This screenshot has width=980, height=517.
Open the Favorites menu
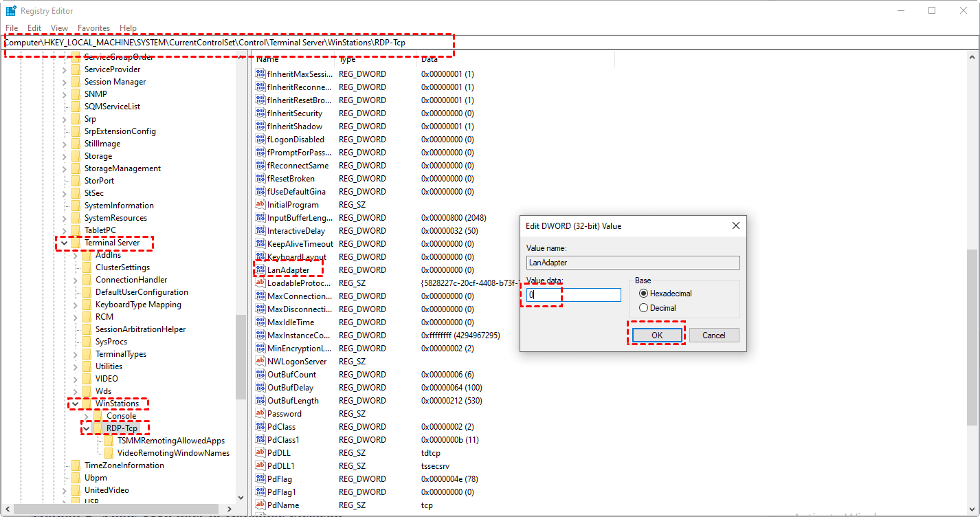point(93,28)
